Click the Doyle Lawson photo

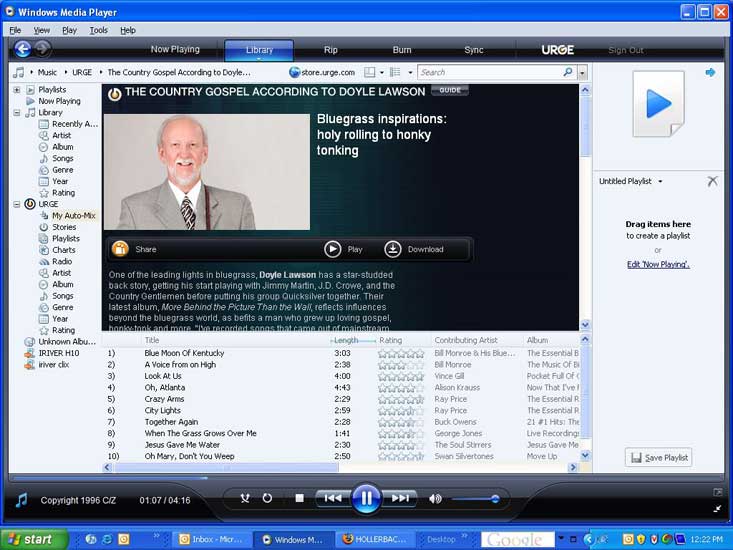pos(207,172)
